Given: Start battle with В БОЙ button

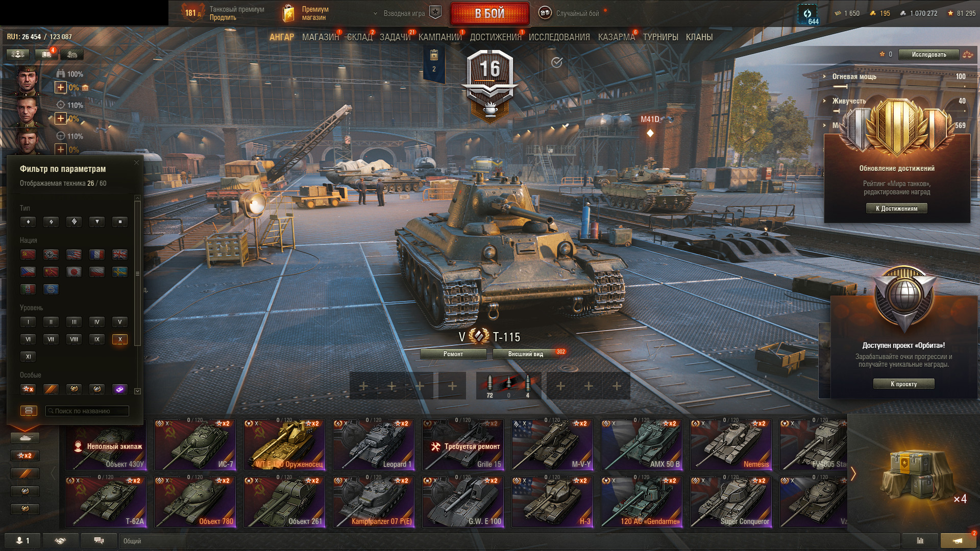Looking at the screenshot, I should point(490,13).
